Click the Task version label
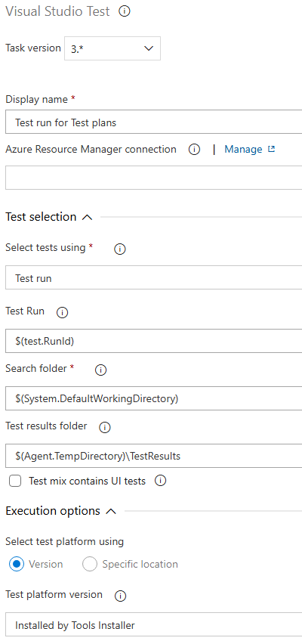The width and height of the screenshot is (302, 644). click(32, 48)
